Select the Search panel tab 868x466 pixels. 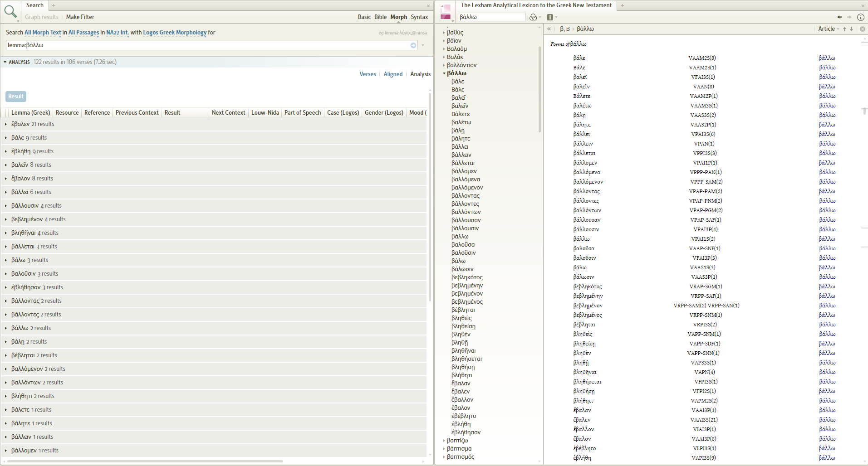pyautogui.click(x=35, y=5)
